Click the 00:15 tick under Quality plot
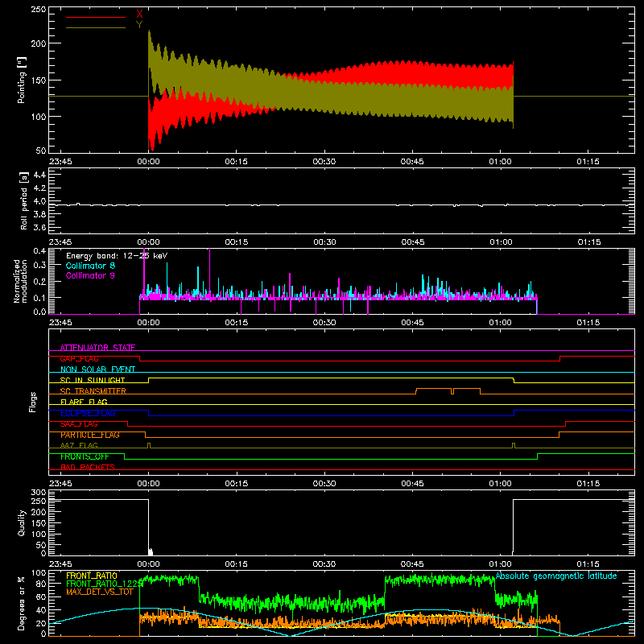Image resolution: width=644 pixels, height=644 pixels. pyautogui.click(x=236, y=564)
